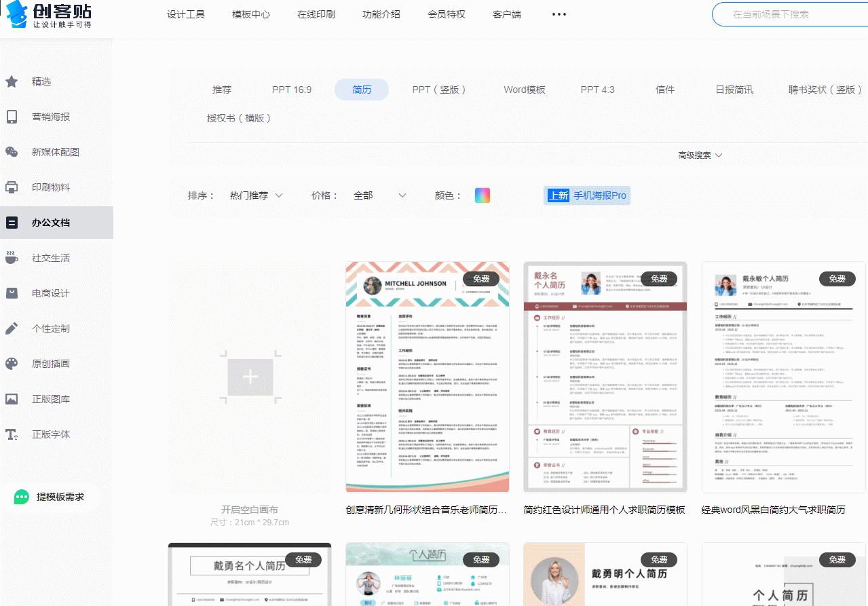The width and height of the screenshot is (868, 606).
Task: Click the 简约红色设计师通用个人求职简历模板 title
Action: [604, 510]
